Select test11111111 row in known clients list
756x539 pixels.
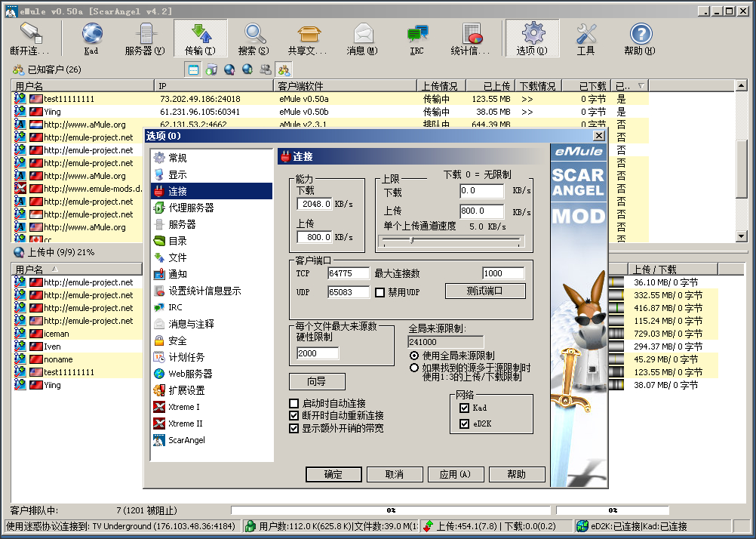[x=330, y=99]
